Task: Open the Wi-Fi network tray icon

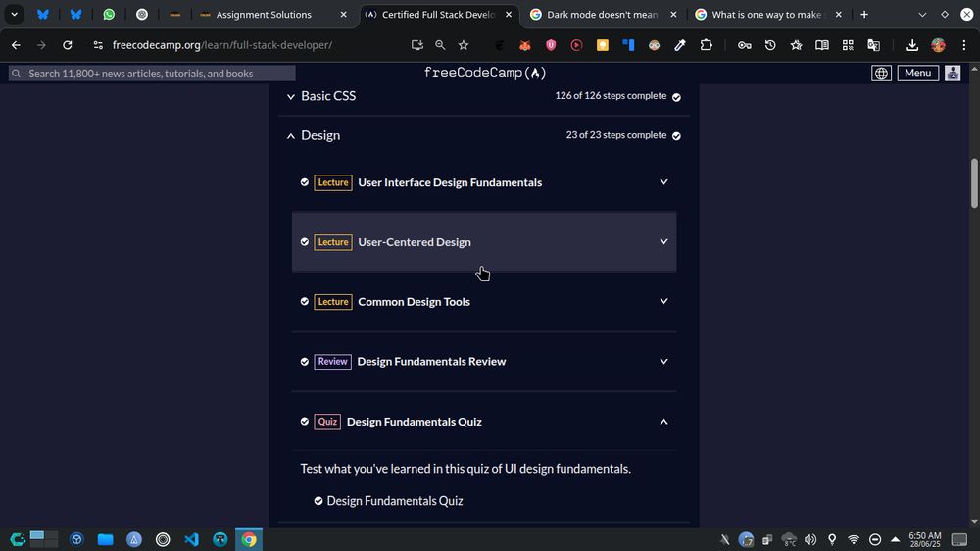Action: [854, 539]
